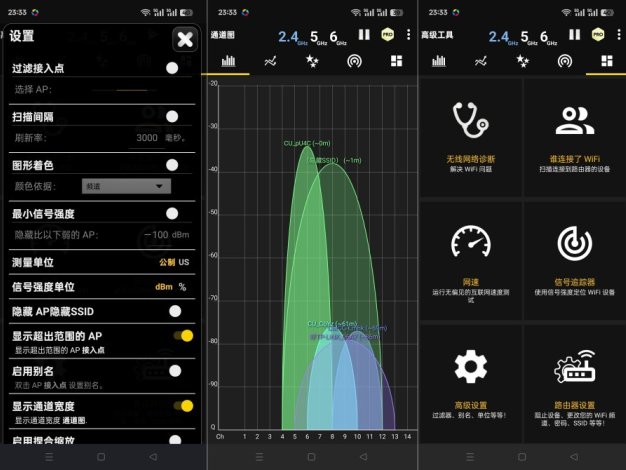626x470 pixels.
Task: Open overflow menu in channel graph screen
Action: [408, 35]
